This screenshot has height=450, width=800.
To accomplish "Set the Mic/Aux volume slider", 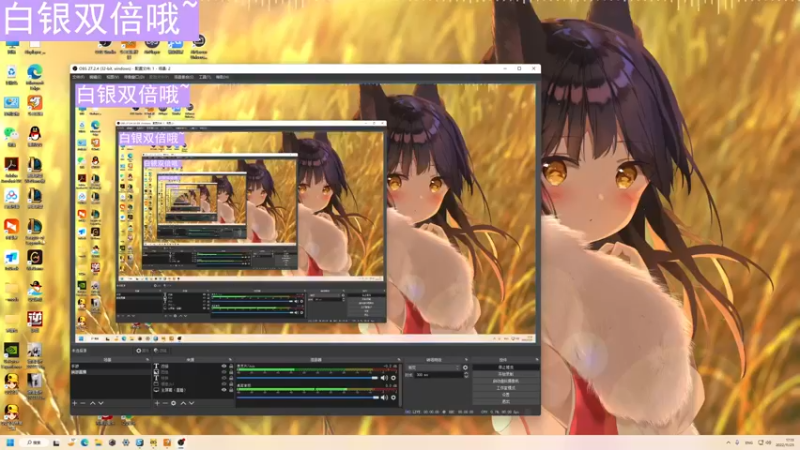I will click(308, 378).
